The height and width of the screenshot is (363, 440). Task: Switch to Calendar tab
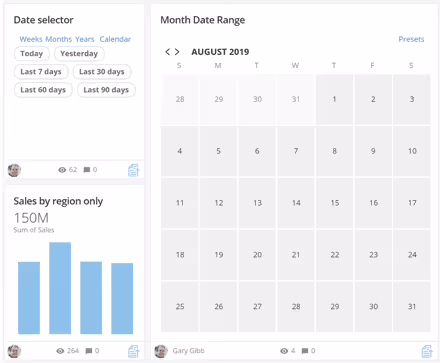pyautogui.click(x=115, y=39)
